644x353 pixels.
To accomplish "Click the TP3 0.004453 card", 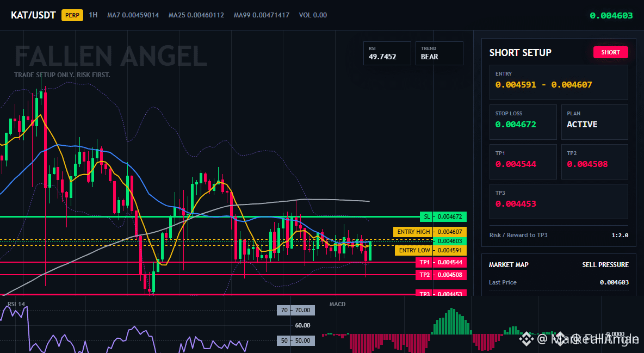I will pos(559,201).
